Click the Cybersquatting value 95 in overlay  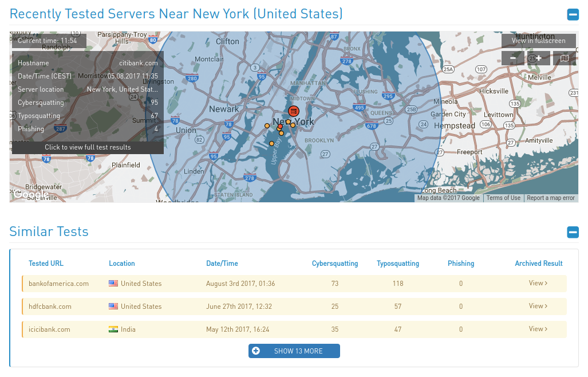(x=155, y=103)
